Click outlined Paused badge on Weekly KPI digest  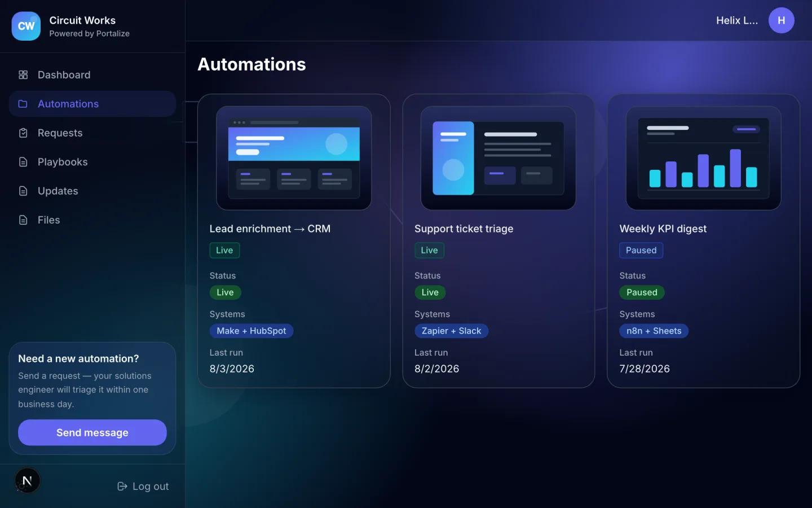tap(641, 250)
